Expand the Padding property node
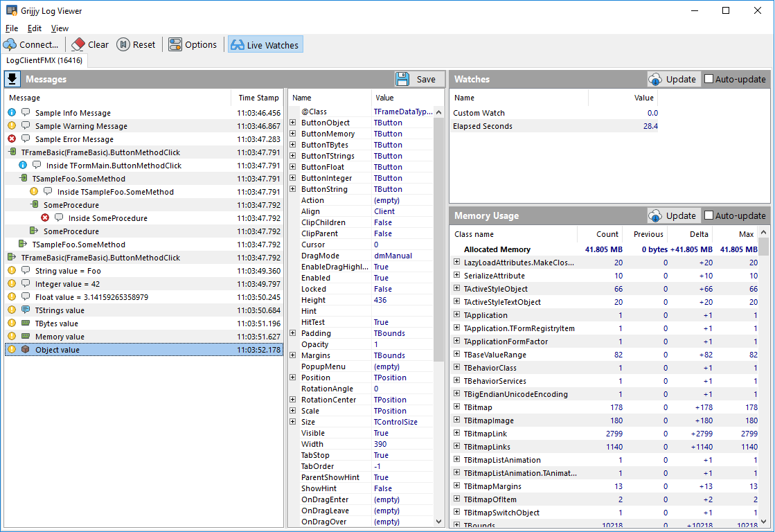The image size is (775, 532). pos(293,333)
